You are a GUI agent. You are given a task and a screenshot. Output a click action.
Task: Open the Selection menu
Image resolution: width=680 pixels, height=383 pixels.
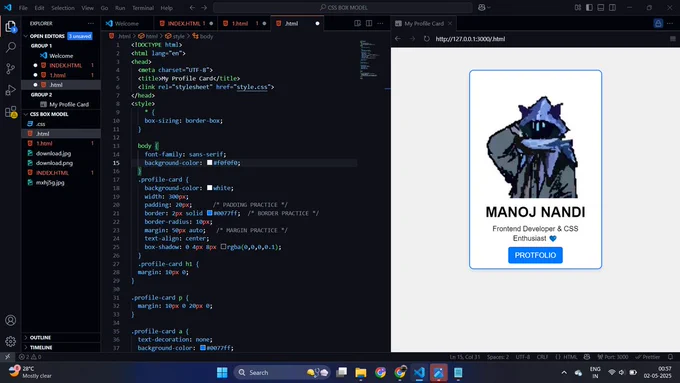[63, 8]
